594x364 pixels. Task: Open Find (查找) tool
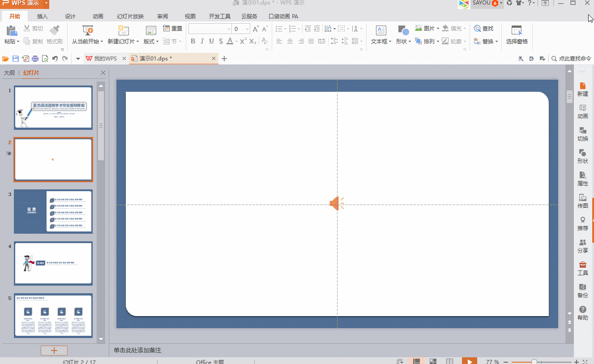point(483,29)
